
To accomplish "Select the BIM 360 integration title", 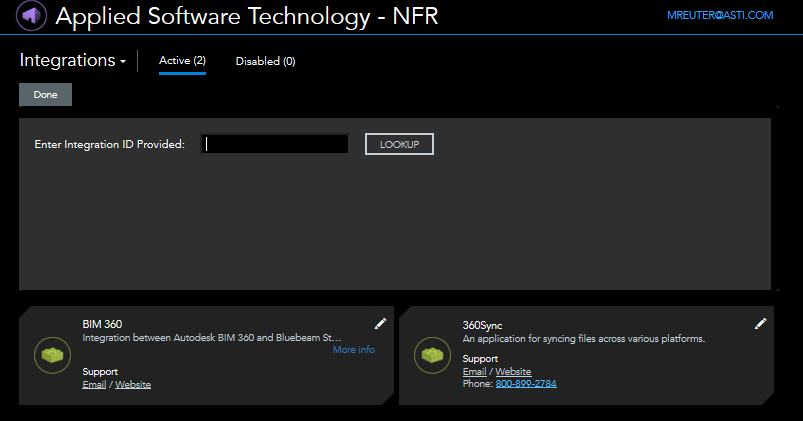I will (x=102, y=324).
